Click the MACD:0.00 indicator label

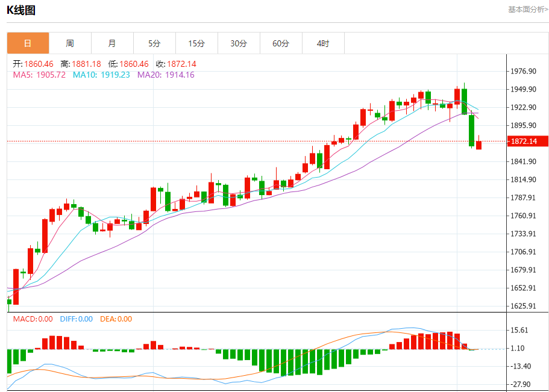(x=33, y=319)
